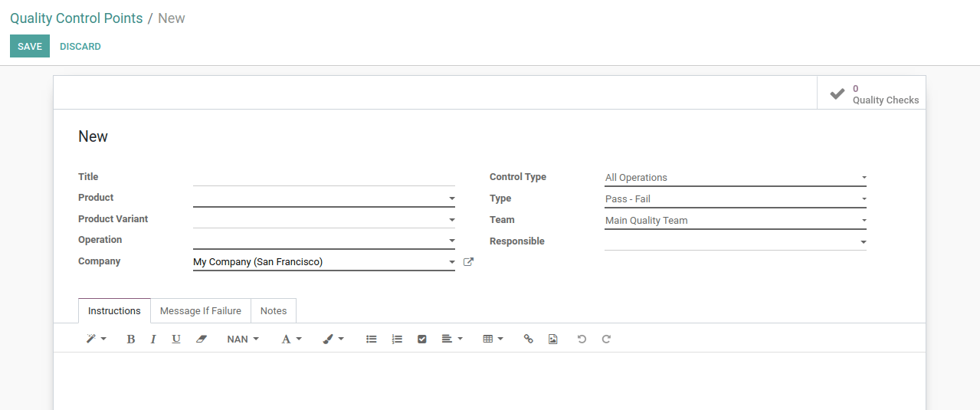Insert an image via the picture icon
Image resolution: width=980 pixels, height=410 pixels.
click(553, 339)
